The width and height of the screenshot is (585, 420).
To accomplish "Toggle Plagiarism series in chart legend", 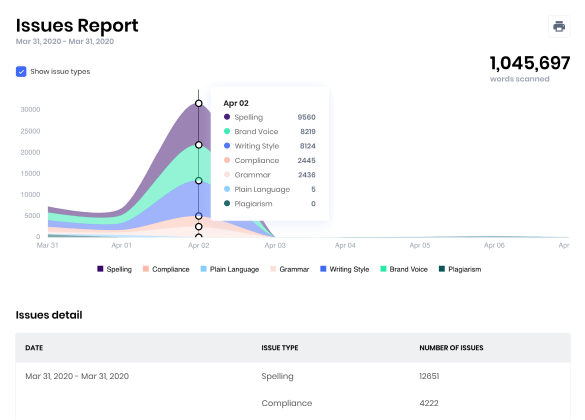I will pos(460,269).
